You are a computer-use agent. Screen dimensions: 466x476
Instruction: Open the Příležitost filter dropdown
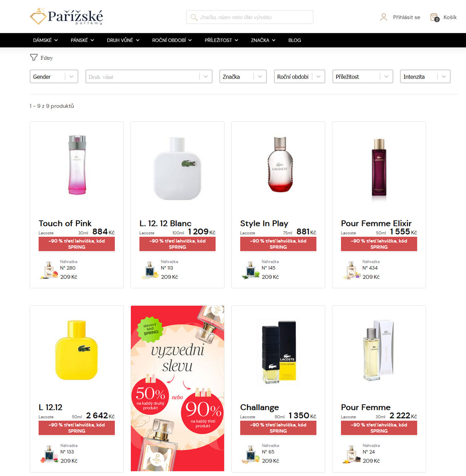363,76
